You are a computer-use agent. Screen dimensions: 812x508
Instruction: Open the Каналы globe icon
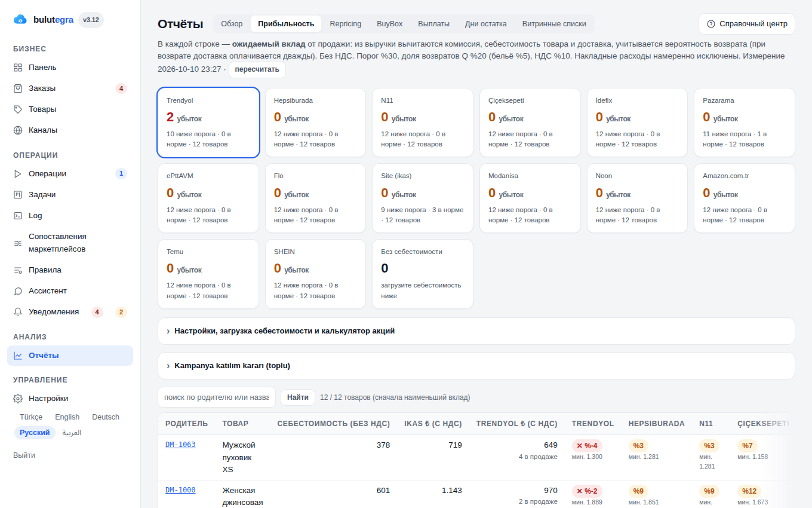[x=18, y=130]
